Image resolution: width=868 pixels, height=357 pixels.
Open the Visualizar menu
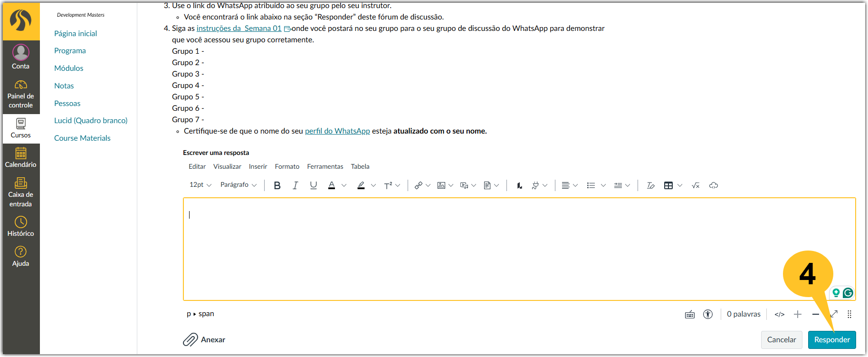[227, 166]
